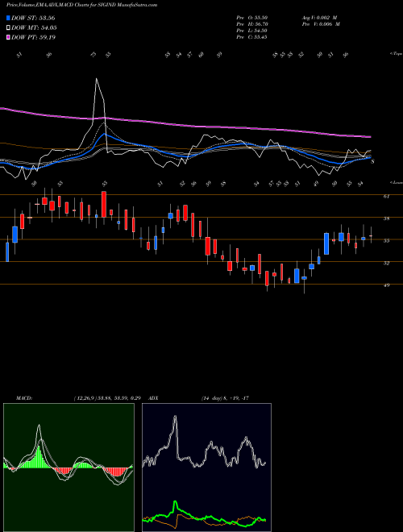Click the Pre L low price value
The height and width of the screenshot is (532, 403).
(x=252, y=31)
